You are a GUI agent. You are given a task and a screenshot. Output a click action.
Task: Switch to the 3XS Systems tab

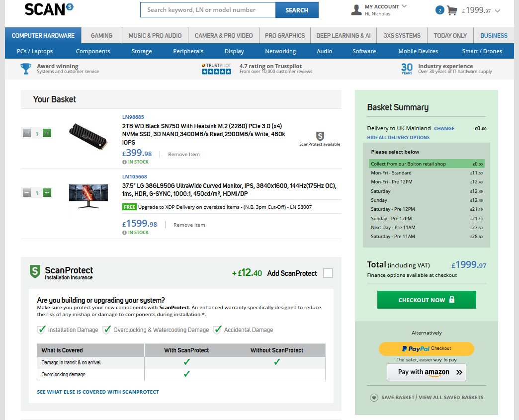[x=402, y=35]
